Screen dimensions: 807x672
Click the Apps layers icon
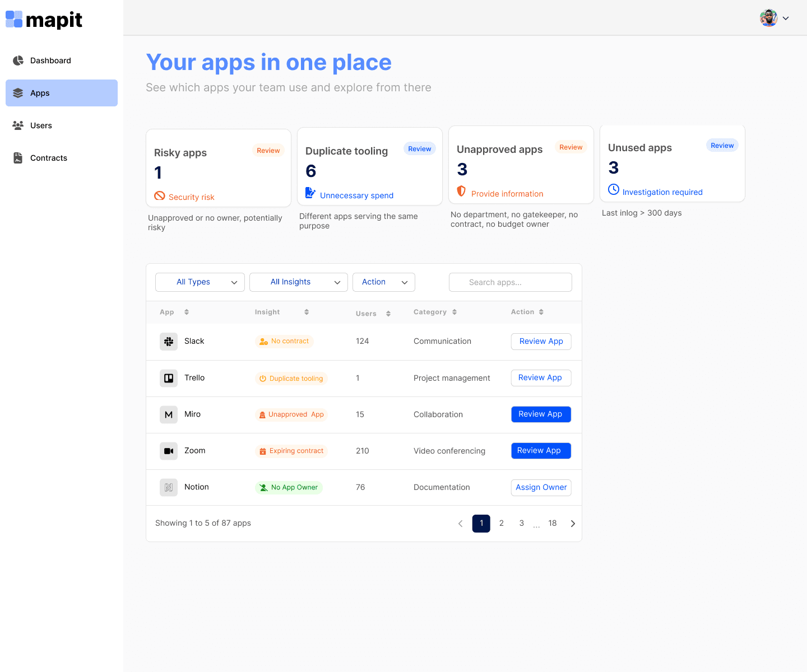click(x=18, y=93)
